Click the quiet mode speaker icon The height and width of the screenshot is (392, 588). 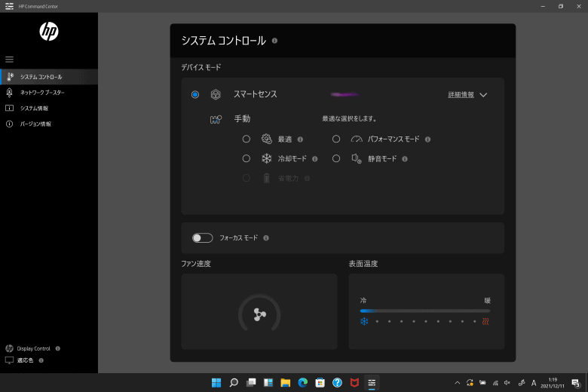click(x=357, y=158)
